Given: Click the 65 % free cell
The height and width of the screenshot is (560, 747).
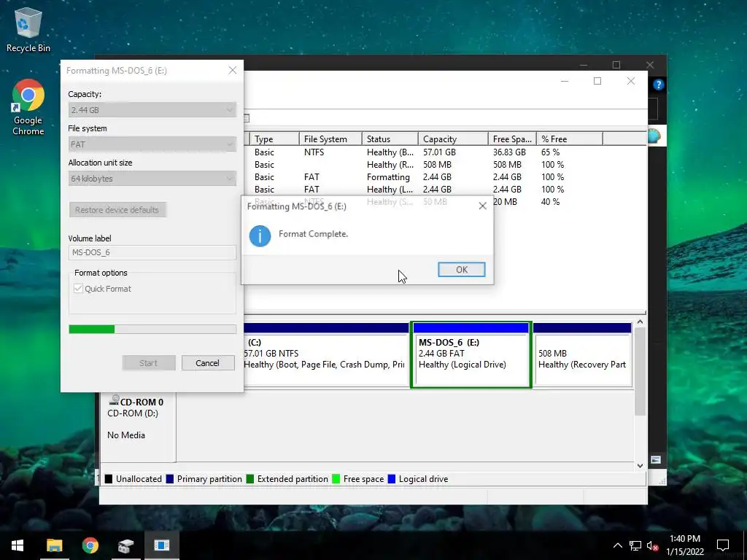Looking at the screenshot, I should click(x=550, y=152).
